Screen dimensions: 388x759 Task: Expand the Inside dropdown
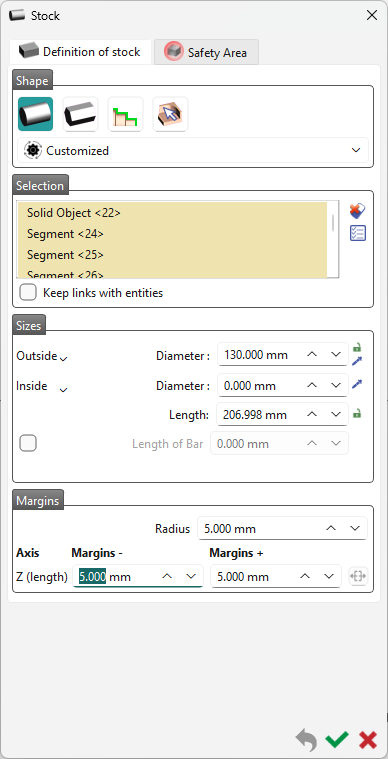click(x=63, y=390)
